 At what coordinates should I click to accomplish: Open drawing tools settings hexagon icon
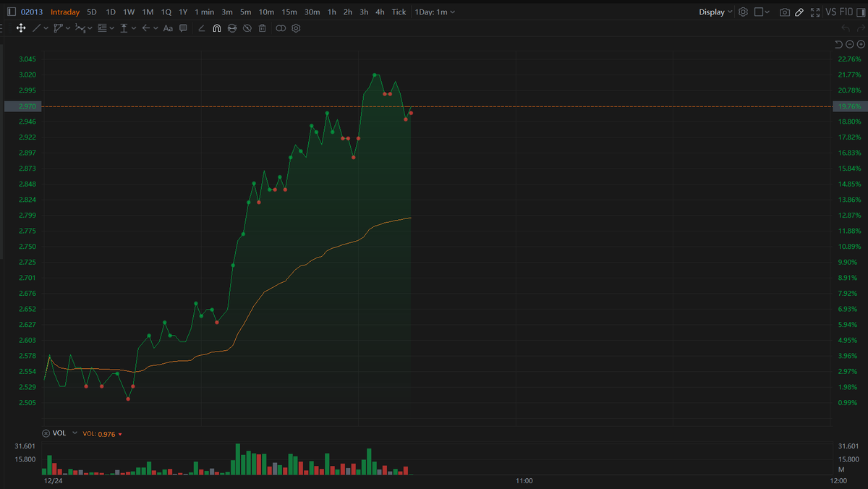pyautogui.click(x=296, y=28)
